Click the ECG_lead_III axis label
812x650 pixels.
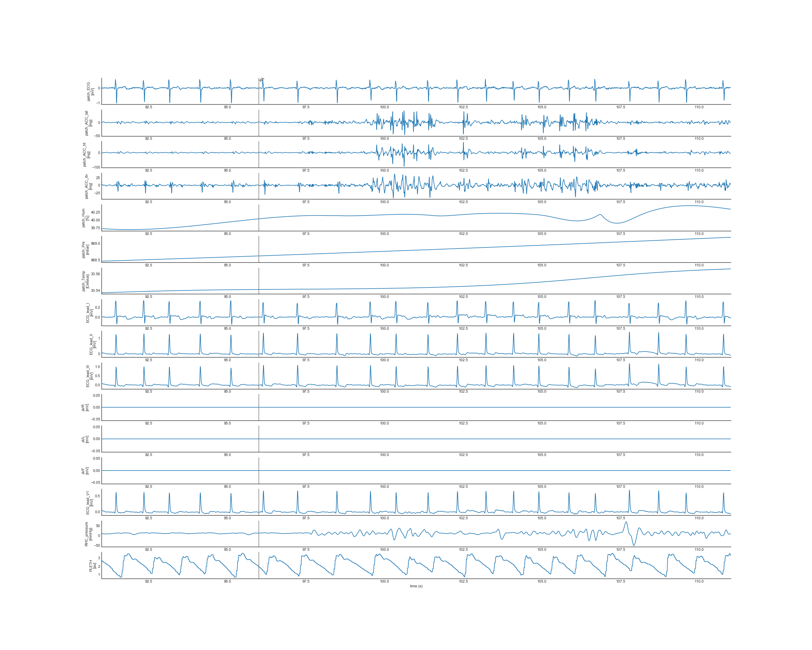(89, 376)
